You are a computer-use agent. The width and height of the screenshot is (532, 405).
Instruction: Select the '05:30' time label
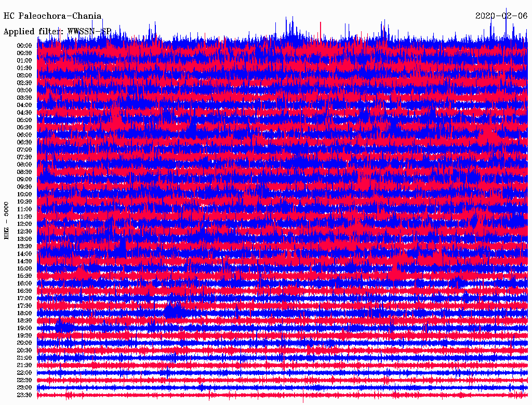(x=24, y=127)
